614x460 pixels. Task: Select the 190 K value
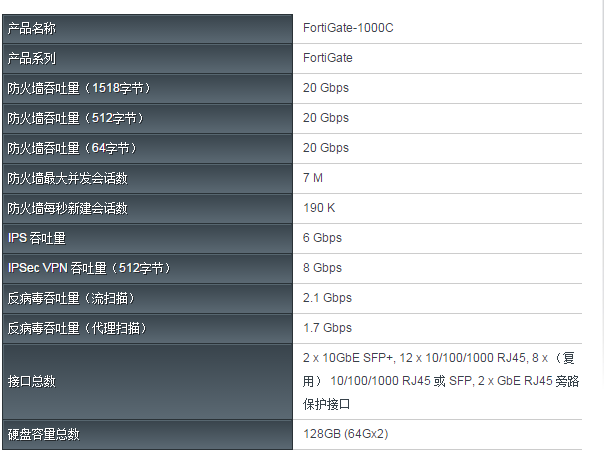[x=319, y=208]
